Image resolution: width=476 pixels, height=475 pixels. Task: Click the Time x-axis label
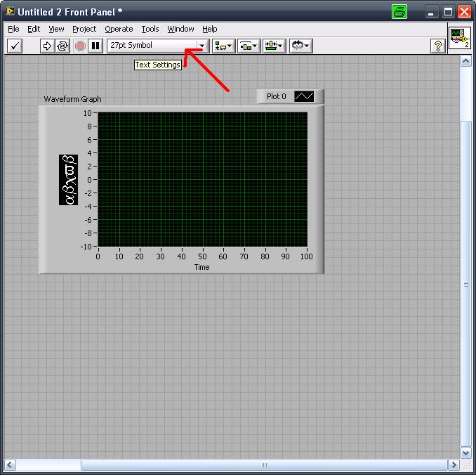(x=202, y=267)
